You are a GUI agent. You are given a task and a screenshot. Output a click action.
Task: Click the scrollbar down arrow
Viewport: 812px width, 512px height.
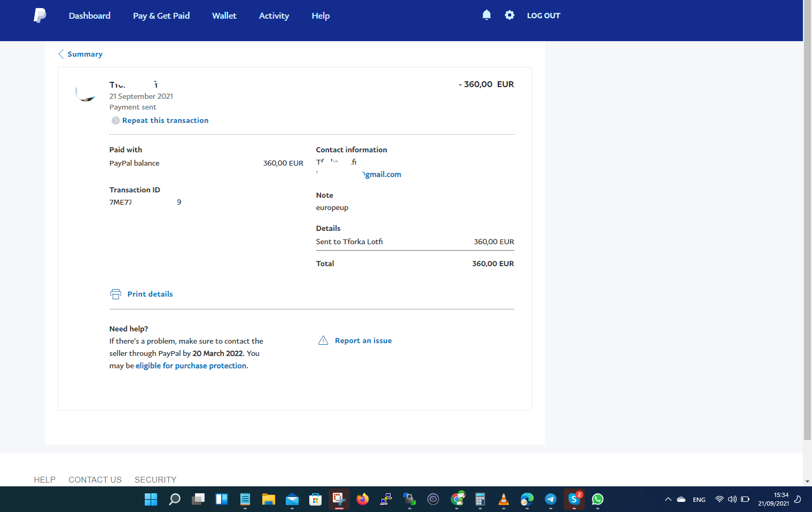807,482
